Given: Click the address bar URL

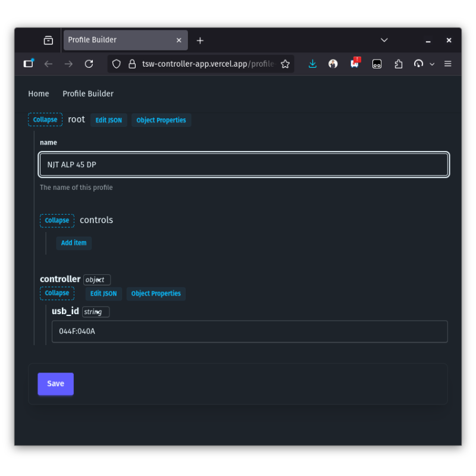Looking at the screenshot, I should (208, 64).
